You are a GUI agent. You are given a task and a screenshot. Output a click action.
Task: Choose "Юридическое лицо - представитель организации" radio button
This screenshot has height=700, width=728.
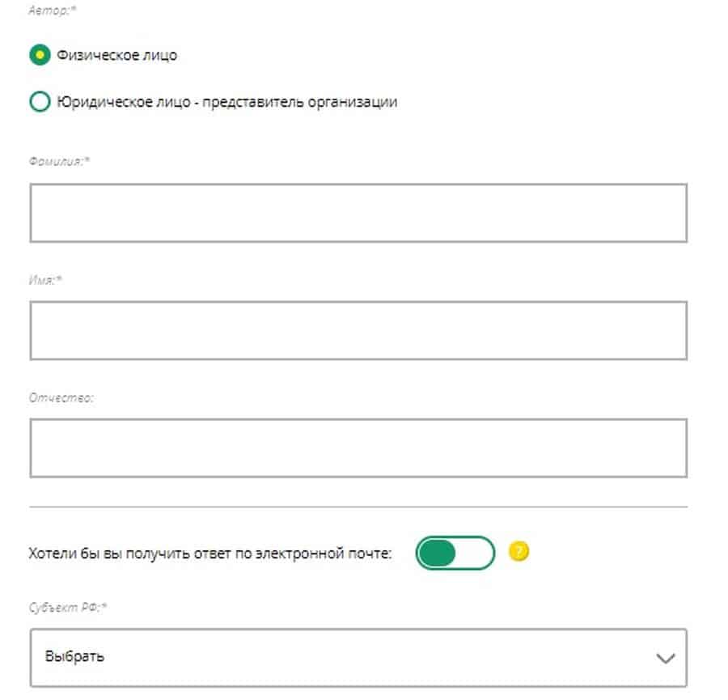[x=40, y=102]
